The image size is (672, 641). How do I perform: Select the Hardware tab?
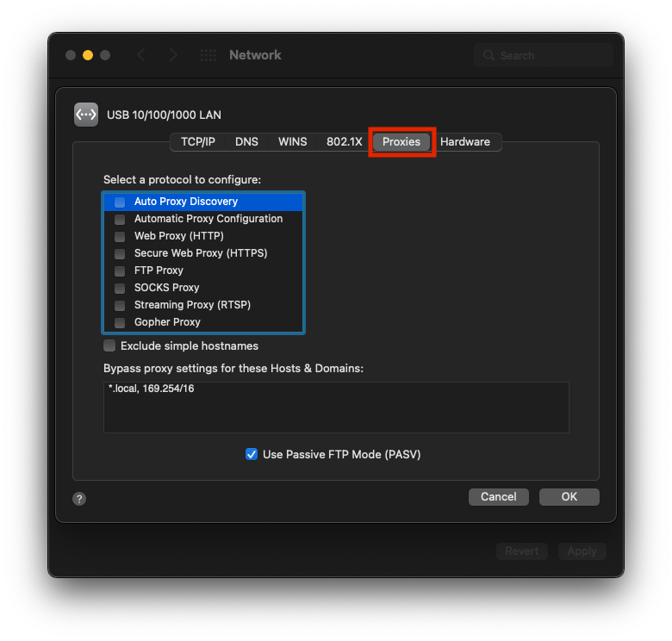pyautogui.click(x=465, y=142)
